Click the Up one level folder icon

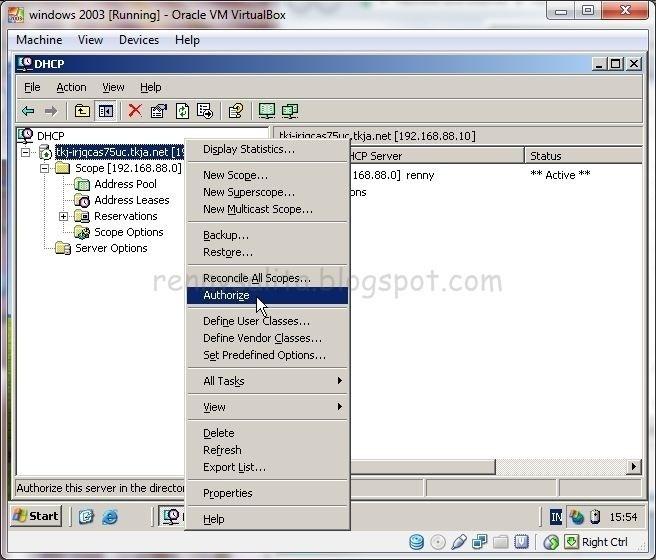82,111
